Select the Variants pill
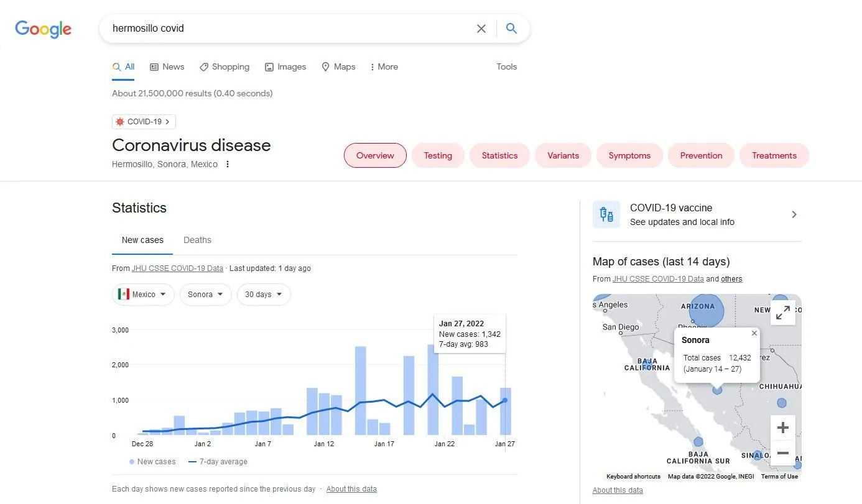This screenshot has width=862, height=504. pos(563,155)
